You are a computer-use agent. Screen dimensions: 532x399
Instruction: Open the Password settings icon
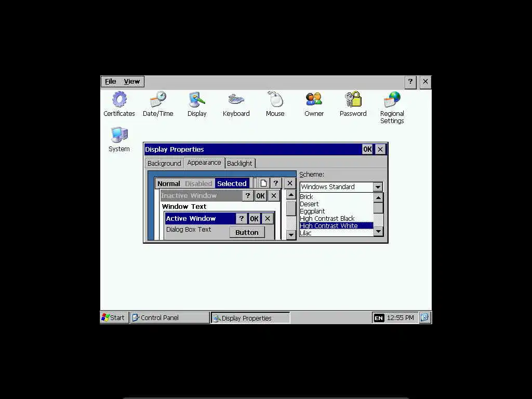tap(353, 104)
